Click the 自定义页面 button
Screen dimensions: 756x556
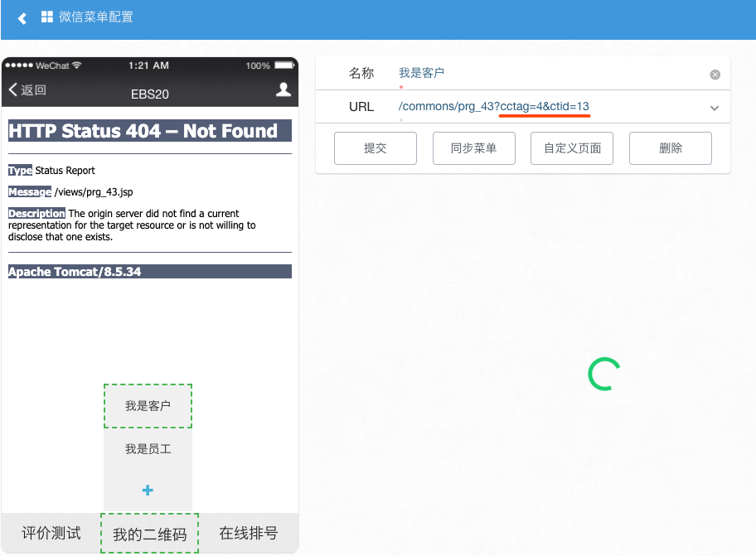tap(572, 148)
